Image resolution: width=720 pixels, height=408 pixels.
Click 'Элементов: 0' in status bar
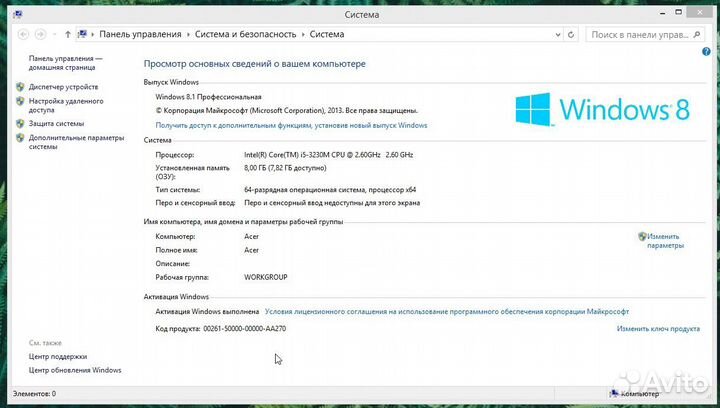pos(34,394)
